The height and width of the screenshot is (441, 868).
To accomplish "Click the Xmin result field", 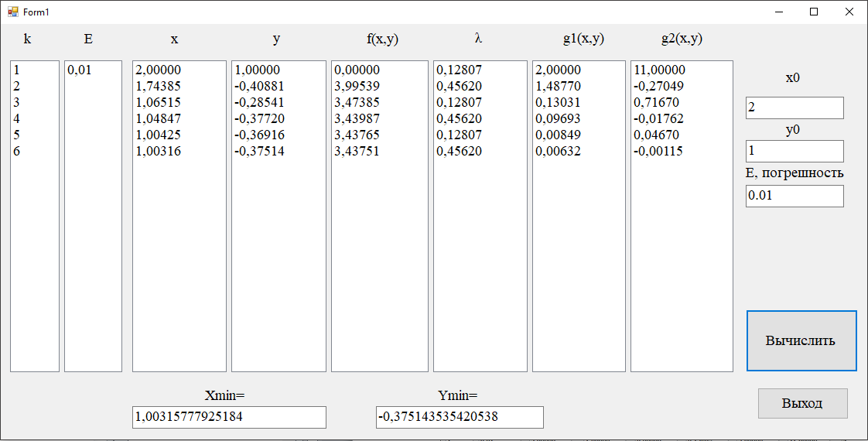I will click(x=229, y=417).
